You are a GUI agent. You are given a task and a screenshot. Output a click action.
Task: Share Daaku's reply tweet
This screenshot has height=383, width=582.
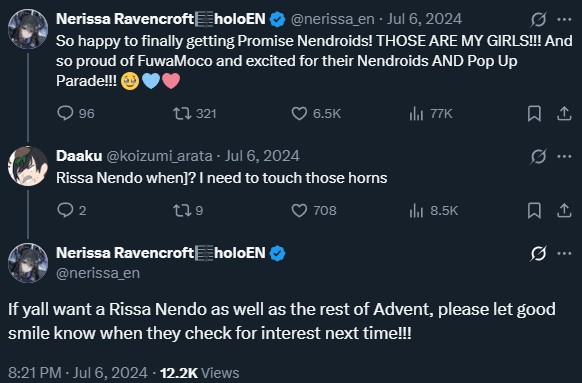coord(564,210)
